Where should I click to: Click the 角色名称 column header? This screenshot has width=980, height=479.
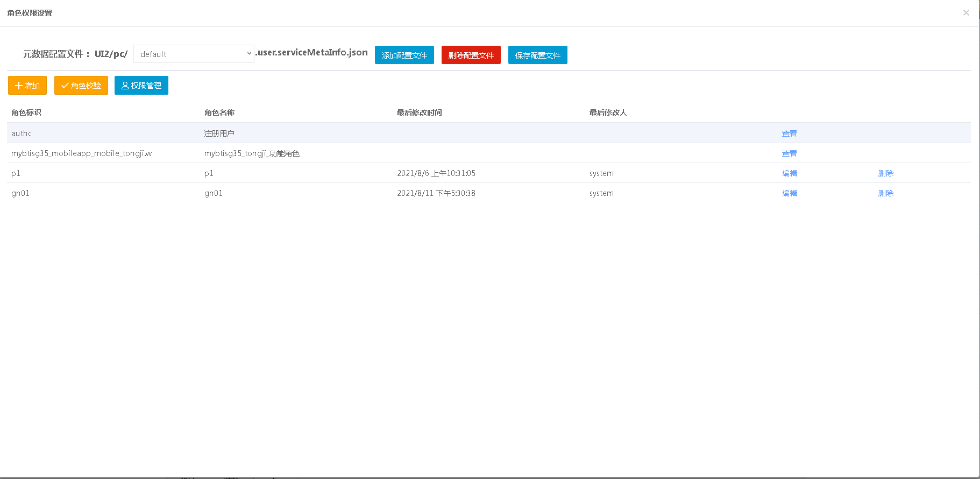(x=219, y=112)
